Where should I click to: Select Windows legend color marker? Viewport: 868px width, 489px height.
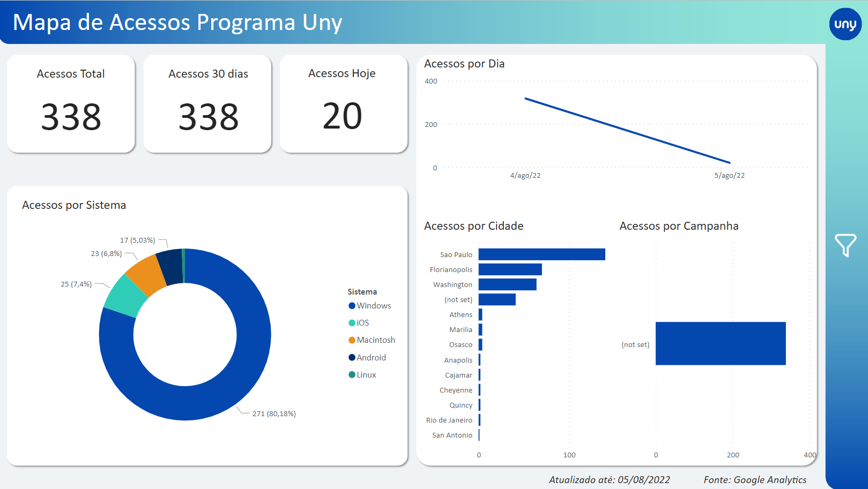pos(352,306)
